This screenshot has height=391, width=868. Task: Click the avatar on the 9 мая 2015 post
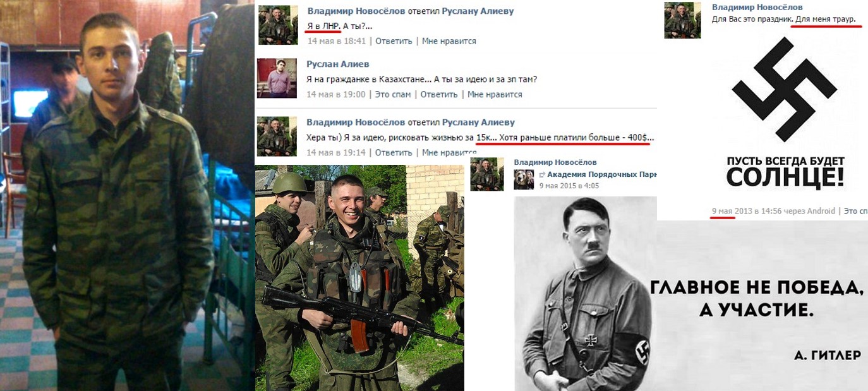(x=487, y=174)
